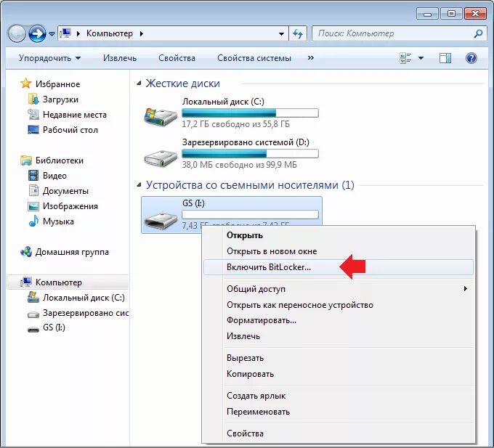Image resolution: width=494 pixels, height=448 pixels.
Task: Click the computer icon in address bar
Action: tap(65, 33)
